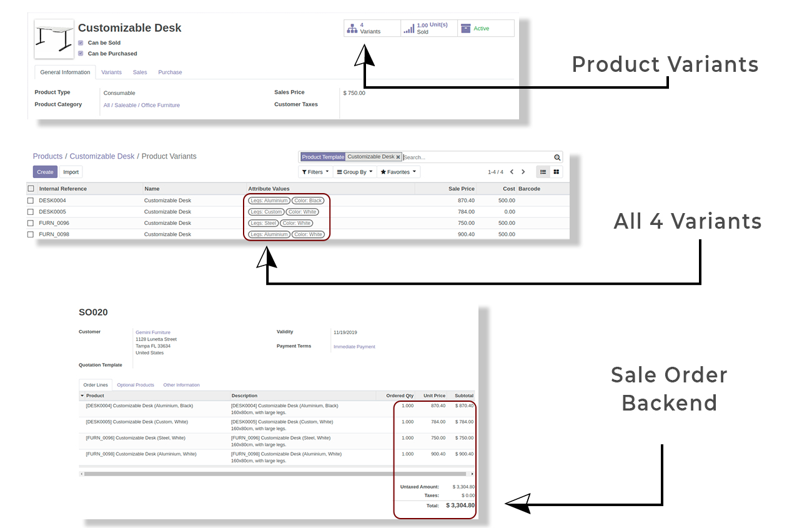Open the Favorites dropdown
The width and height of the screenshot is (812, 528).
(398, 172)
